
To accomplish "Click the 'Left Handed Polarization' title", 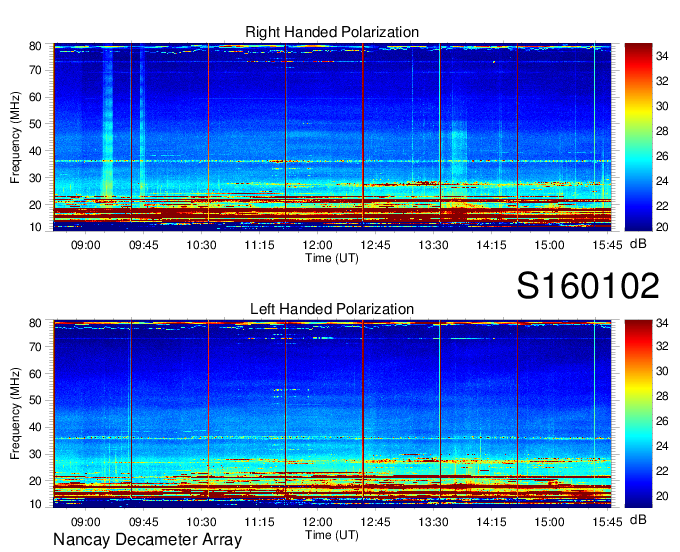I will click(x=332, y=309).
